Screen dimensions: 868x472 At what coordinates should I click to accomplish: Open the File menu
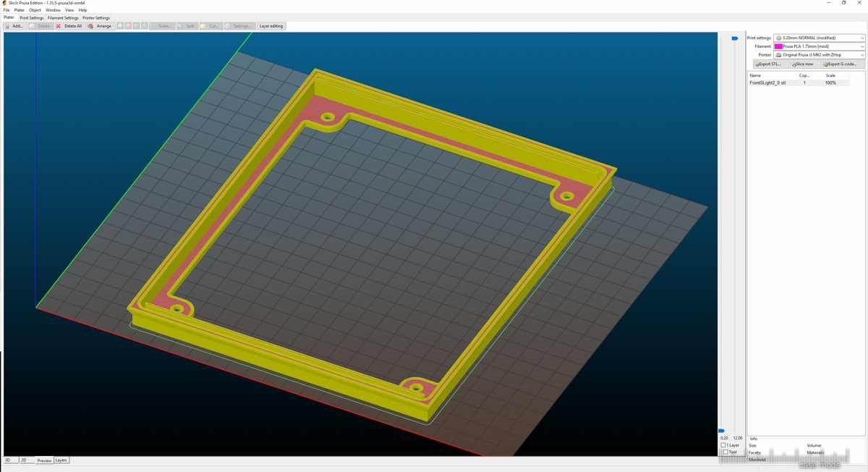click(x=7, y=10)
